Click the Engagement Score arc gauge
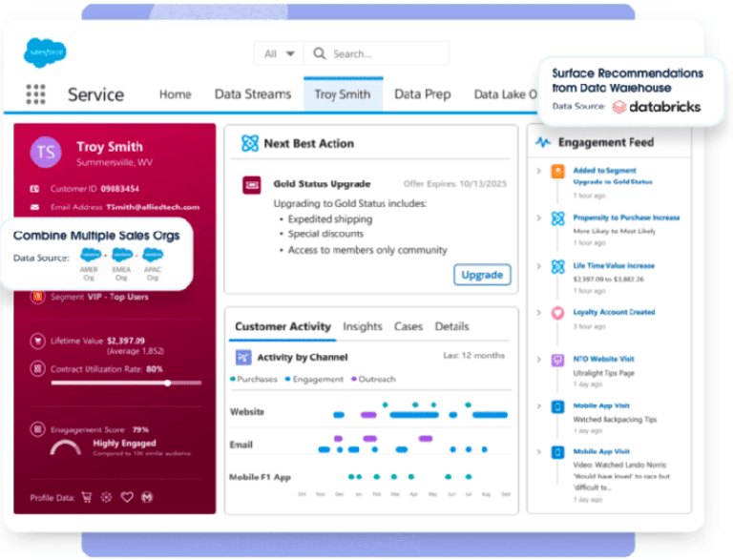This screenshot has height=560, width=733. coord(66,447)
